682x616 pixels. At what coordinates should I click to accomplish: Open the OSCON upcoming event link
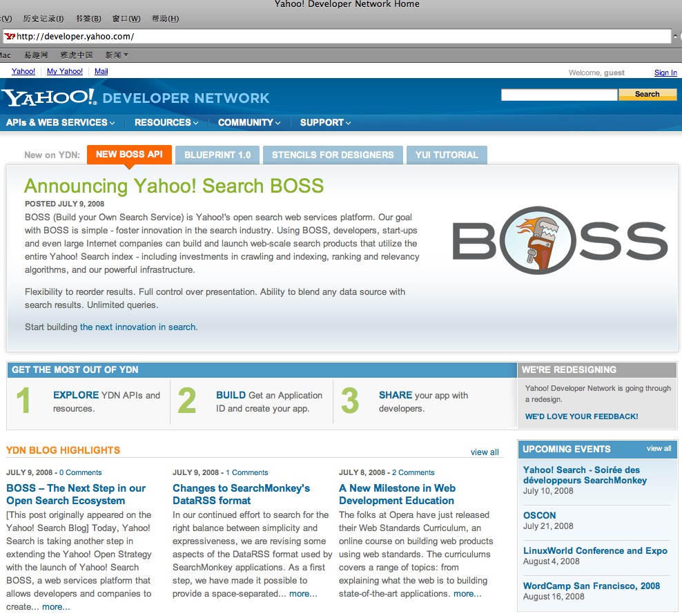(539, 515)
